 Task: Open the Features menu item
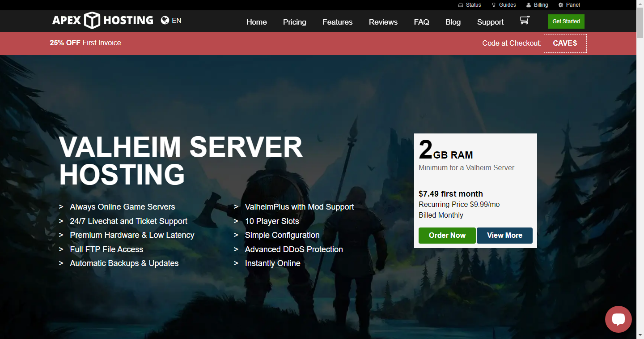click(338, 22)
